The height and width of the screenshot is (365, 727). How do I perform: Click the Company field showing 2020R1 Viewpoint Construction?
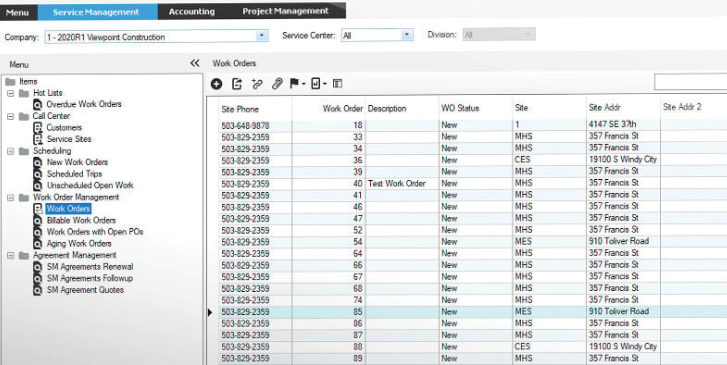click(x=156, y=37)
